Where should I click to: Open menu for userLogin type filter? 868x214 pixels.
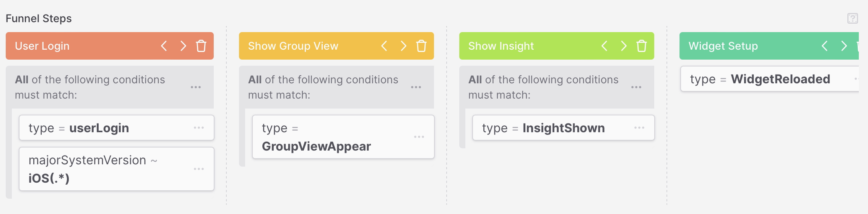pyautogui.click(x=199, y=128)
